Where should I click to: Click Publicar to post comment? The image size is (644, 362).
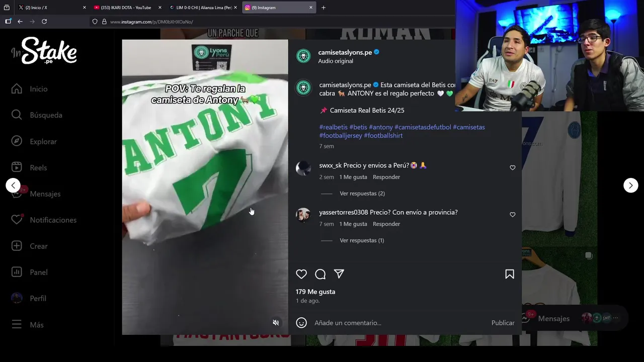pyautogui.click(x=503, y=323)
